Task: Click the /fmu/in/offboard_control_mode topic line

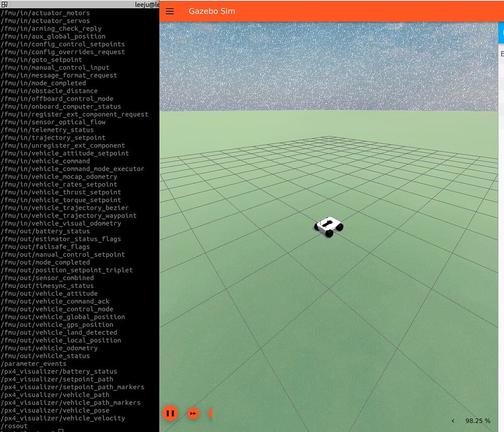Action: click(x=57, y=98)
